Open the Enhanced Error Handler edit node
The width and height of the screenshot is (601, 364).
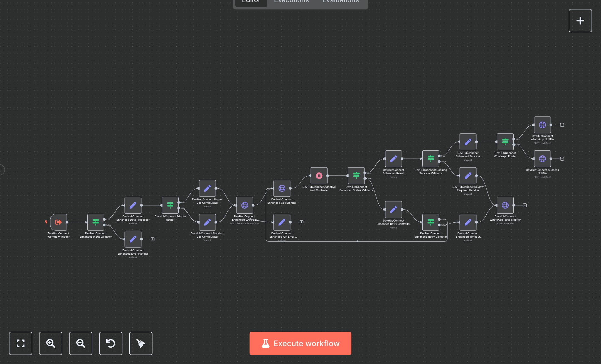(x=133, y=239)
